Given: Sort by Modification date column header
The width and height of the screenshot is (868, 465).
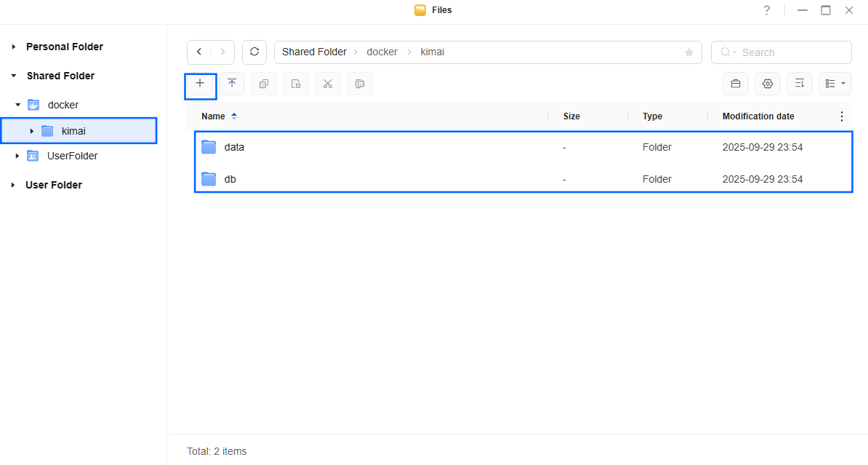Looking at the screenshot, I should [x=758, y=116].
